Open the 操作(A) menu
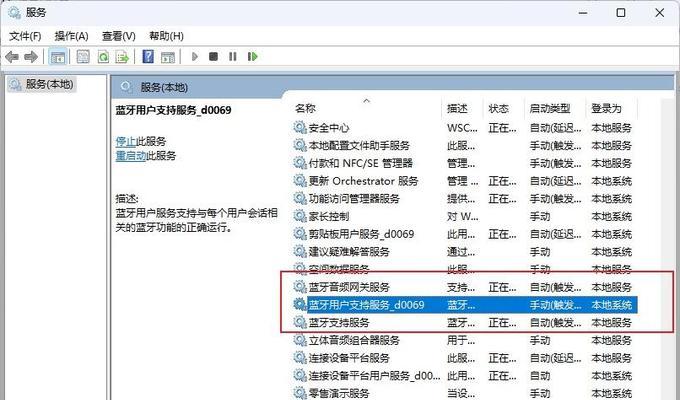Image resolution: width=680 pixels, height=400 pixels. coord(72,36)
